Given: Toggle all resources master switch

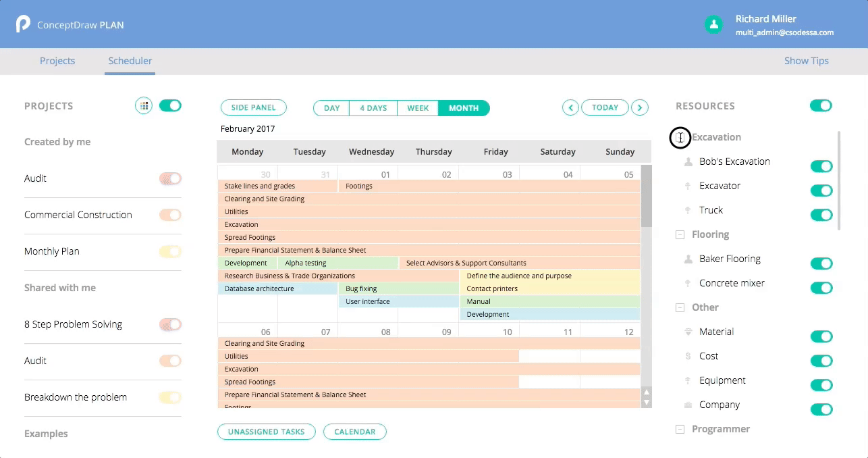Looking at the screenshot, I should (x=821, y=105).
